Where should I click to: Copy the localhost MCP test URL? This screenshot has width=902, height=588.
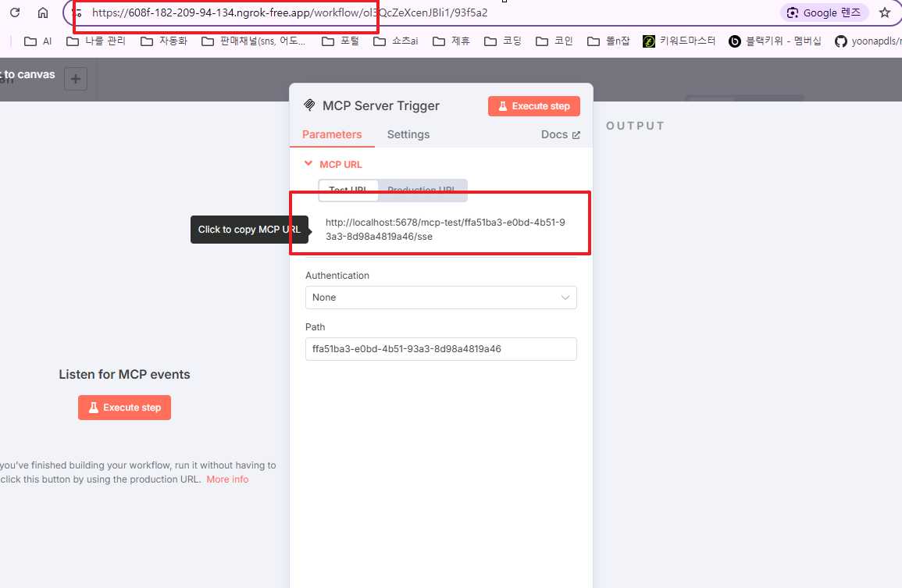click(445, 229)
